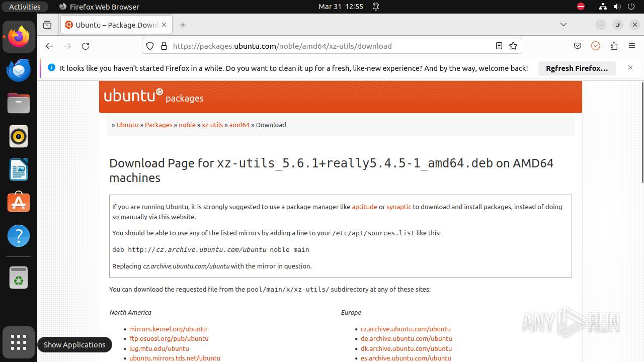The height and width of the screenshot is (362, 644).
Task: Open the Trash in dock
Action: pyautogui.click(x=19, y=278)
